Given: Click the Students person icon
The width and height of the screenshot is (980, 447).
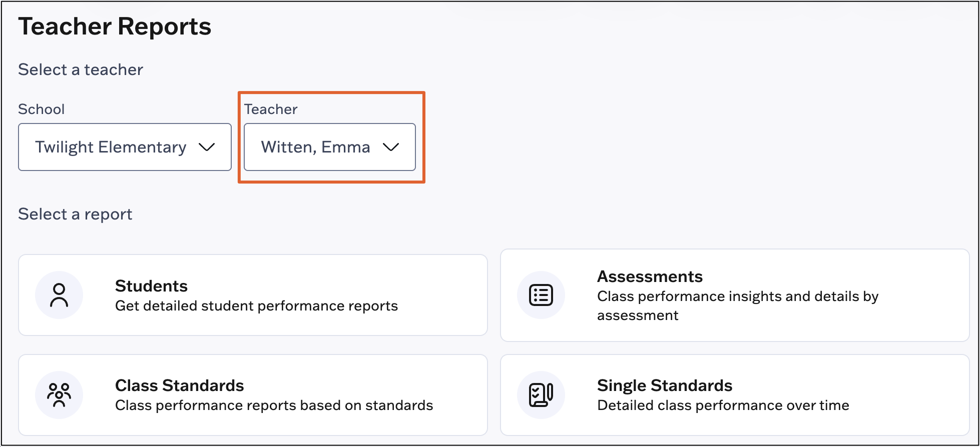Looking at the screenshot, I should click(59, 295).
